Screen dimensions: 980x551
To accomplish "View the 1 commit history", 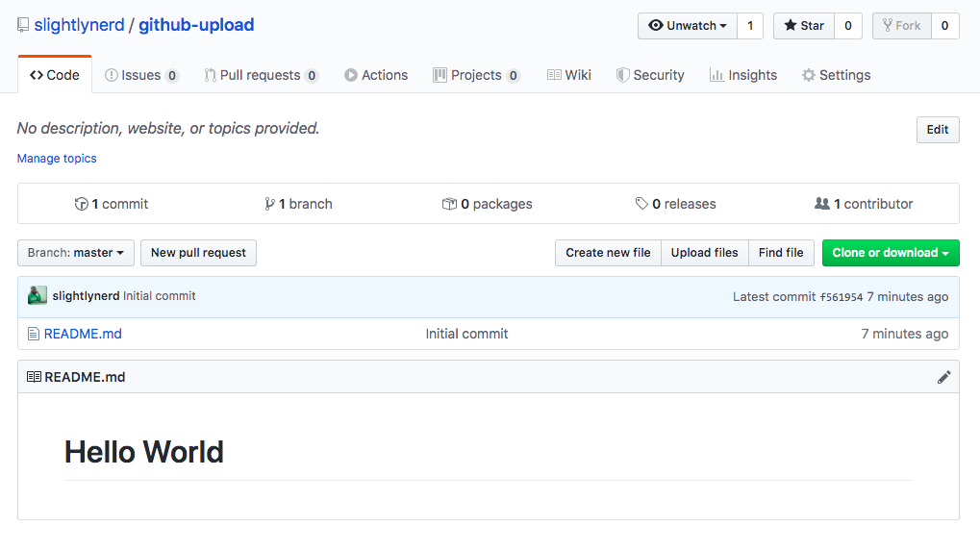I will pyautogui.click(x=112, y=204).
